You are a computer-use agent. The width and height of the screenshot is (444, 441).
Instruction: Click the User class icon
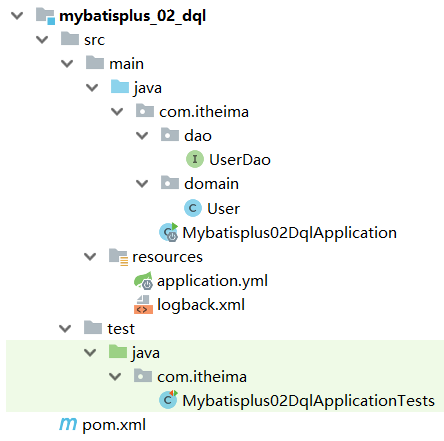[193, 208]
